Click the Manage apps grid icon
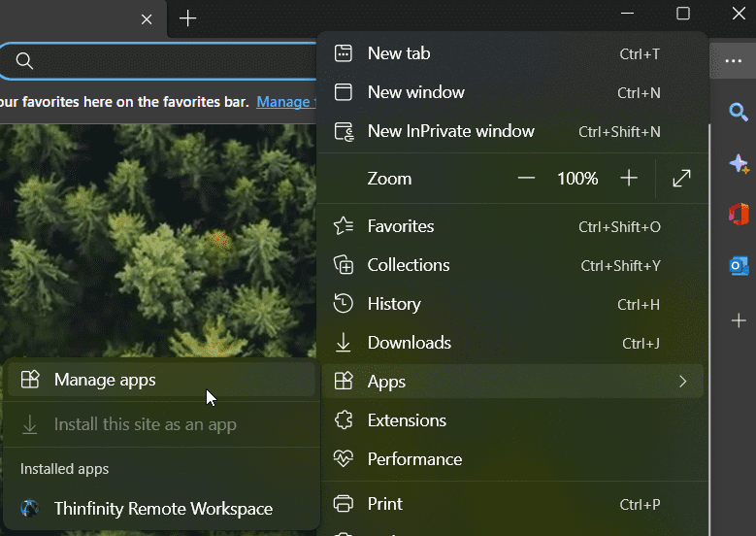756x536 pixels. [x=30, y=380]
